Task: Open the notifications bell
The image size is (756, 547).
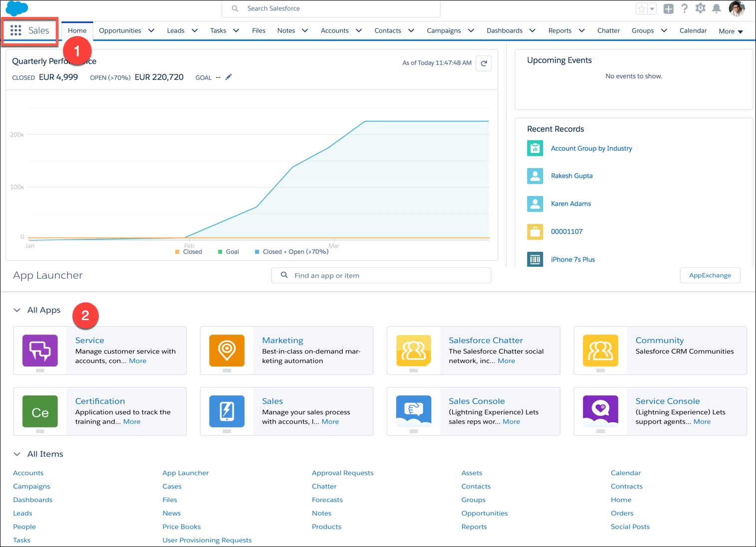Action: tap(716, 8)
